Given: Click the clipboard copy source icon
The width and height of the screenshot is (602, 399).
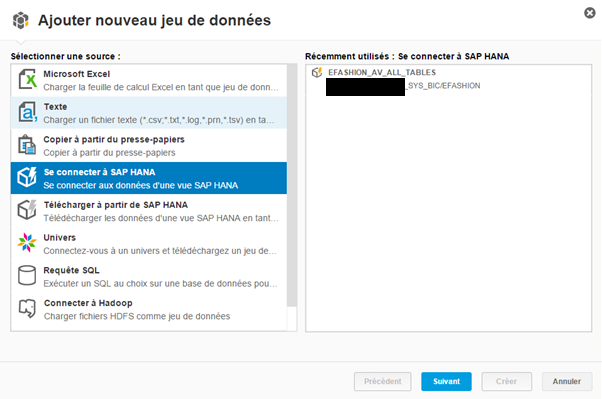Looking at the screenshot, I should point(27,145).
